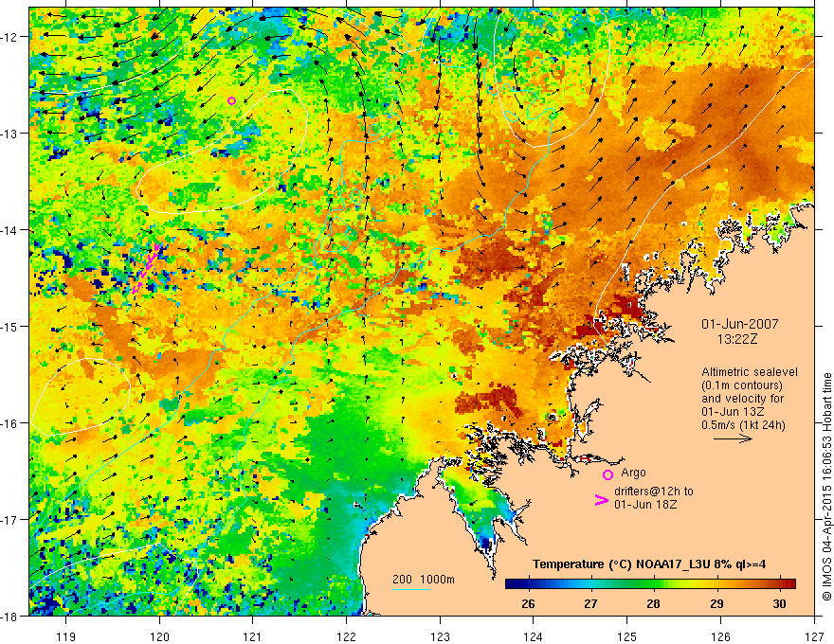
Task: Click the latitude axis label '-12'
Action: click(x=9, y=37)
